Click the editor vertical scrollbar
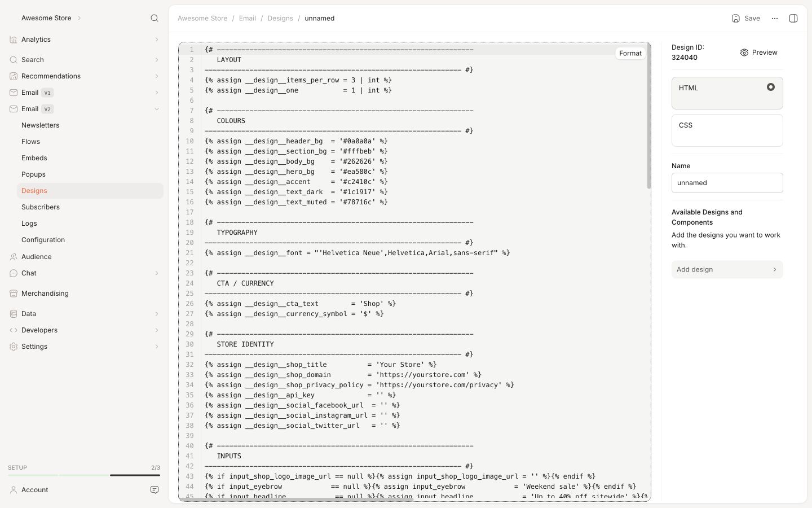The image size is (812, 508). [649, 117]
